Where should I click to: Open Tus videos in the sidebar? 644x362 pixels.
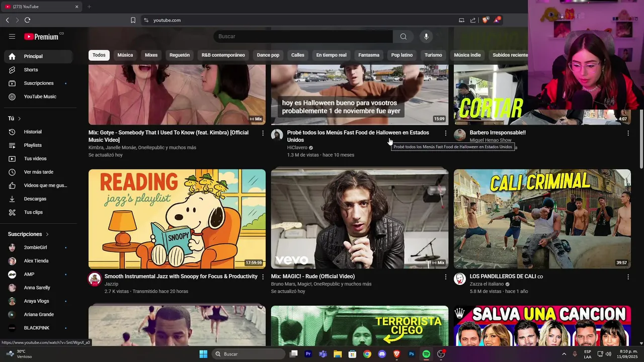point(38,158)
